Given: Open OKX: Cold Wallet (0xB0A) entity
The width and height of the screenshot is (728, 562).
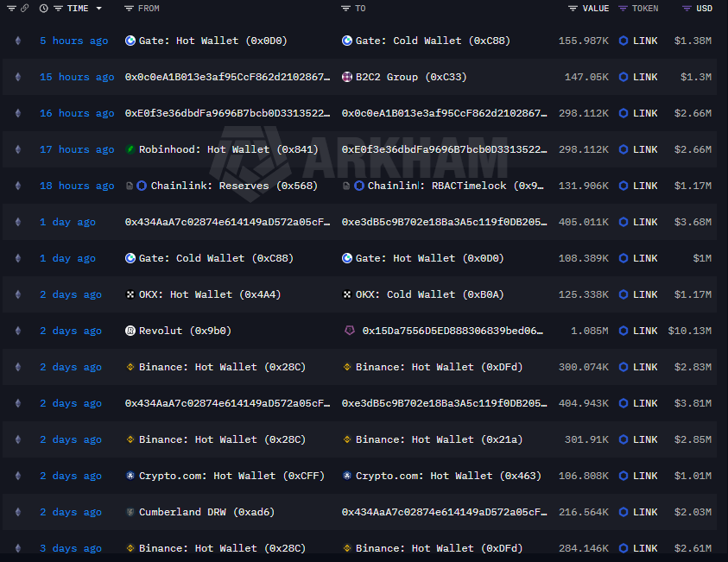Looking at the screenshot, I should point(430,294).
